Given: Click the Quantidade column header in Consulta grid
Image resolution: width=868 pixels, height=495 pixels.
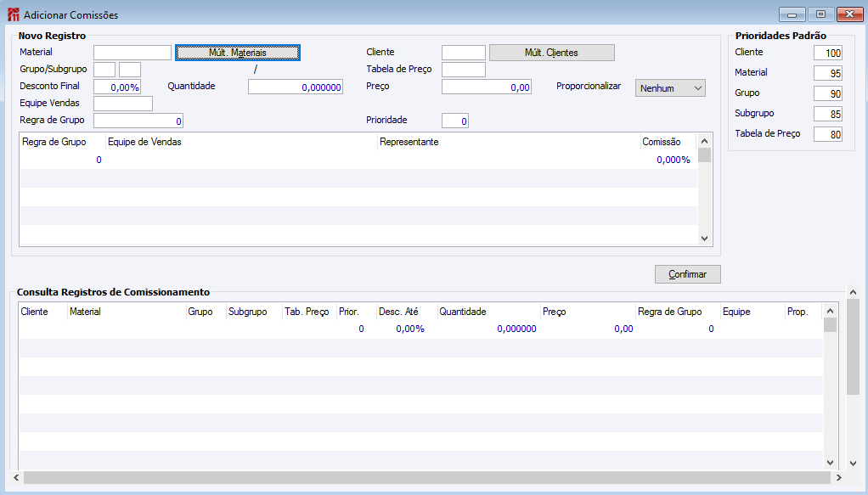Looking at the screenshot, I should tap(488, 312).
